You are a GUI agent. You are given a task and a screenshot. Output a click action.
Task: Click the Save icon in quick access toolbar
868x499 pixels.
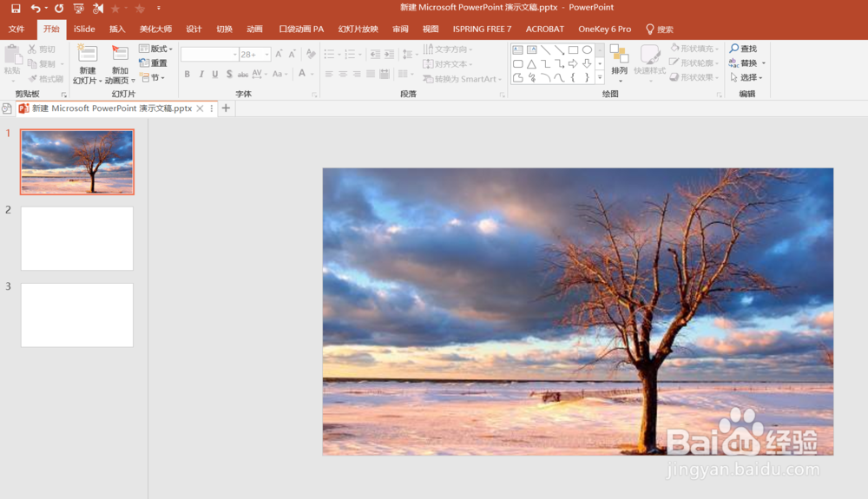click(x=16, y=8)
